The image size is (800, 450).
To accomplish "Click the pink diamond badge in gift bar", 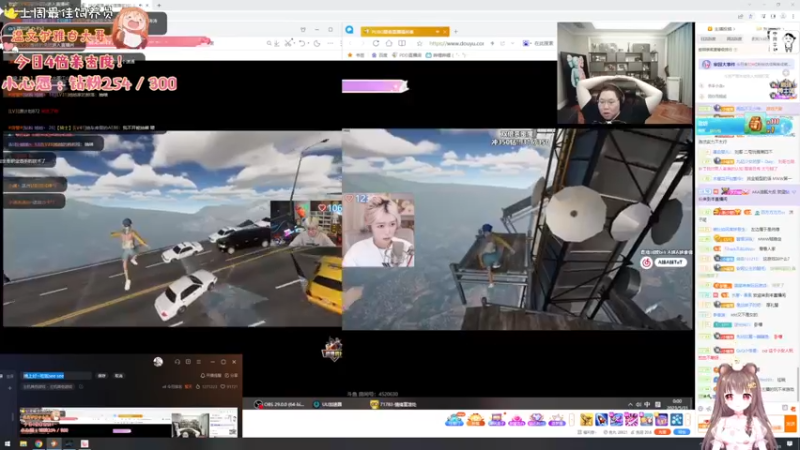I will (x=516, y=420).
